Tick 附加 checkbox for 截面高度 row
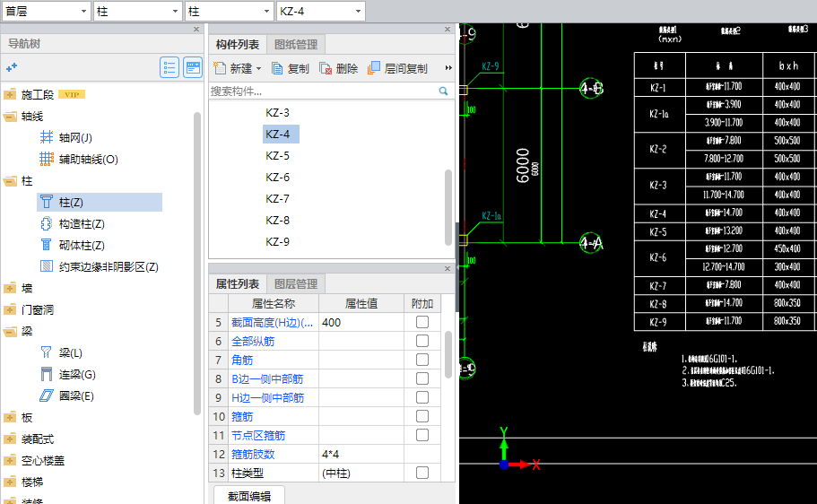This screenshot has height=504, width=817. pos(422,322)
